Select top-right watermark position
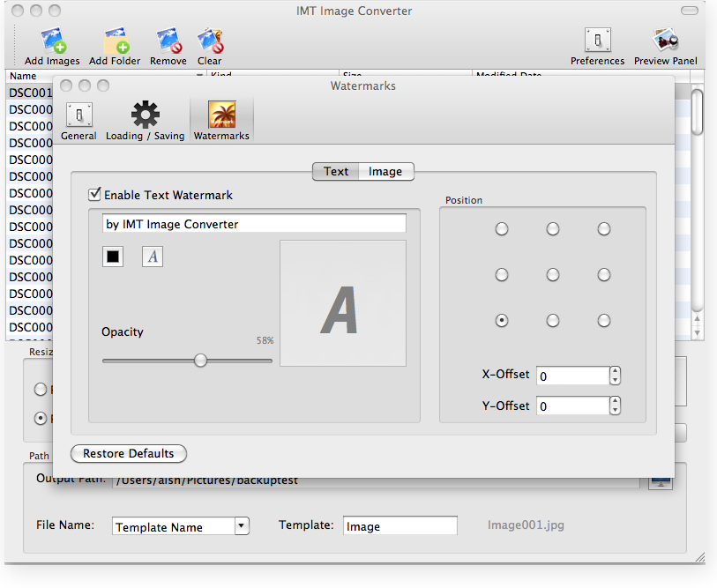 [x=604, y=228]
